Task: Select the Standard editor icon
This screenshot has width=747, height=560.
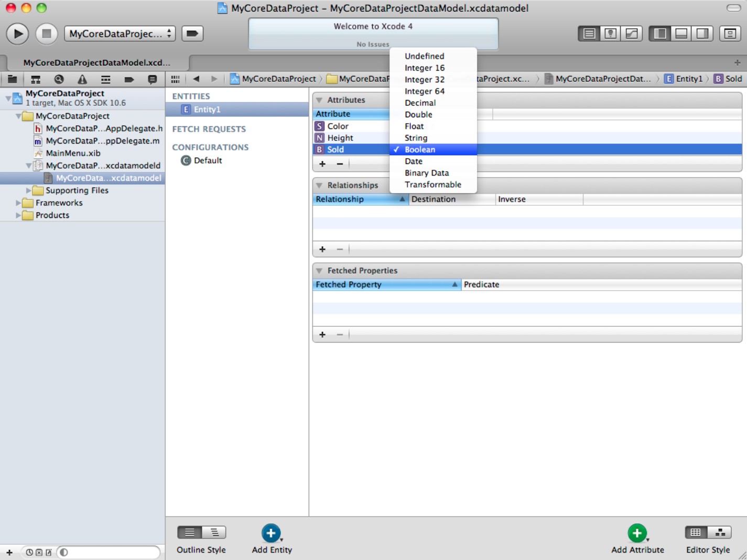Action: 589,34
